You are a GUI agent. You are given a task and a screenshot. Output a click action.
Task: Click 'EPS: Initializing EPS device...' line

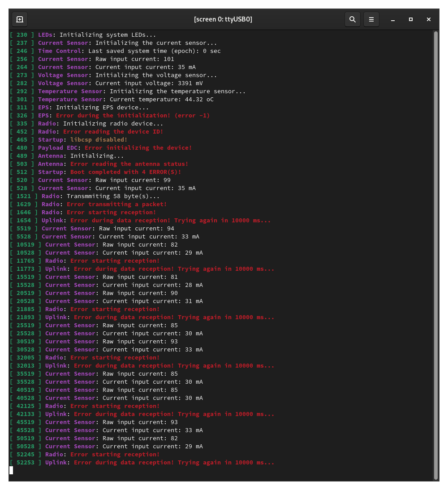79,108
